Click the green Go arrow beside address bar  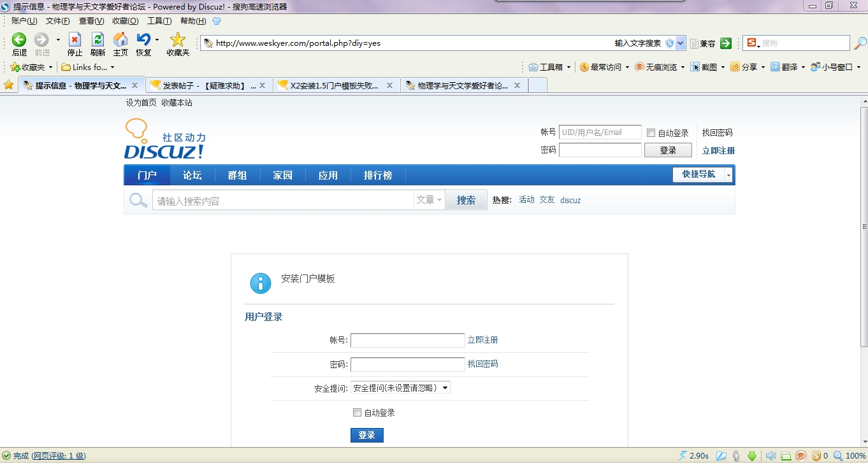pyautogui.click(x=726, y=43)
